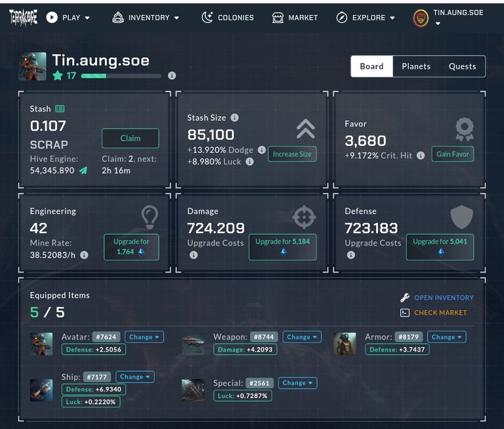This screenshot has width=504, height=429.
Task: Click the equipped Special item thumbnail
Action: click(193, 390)
